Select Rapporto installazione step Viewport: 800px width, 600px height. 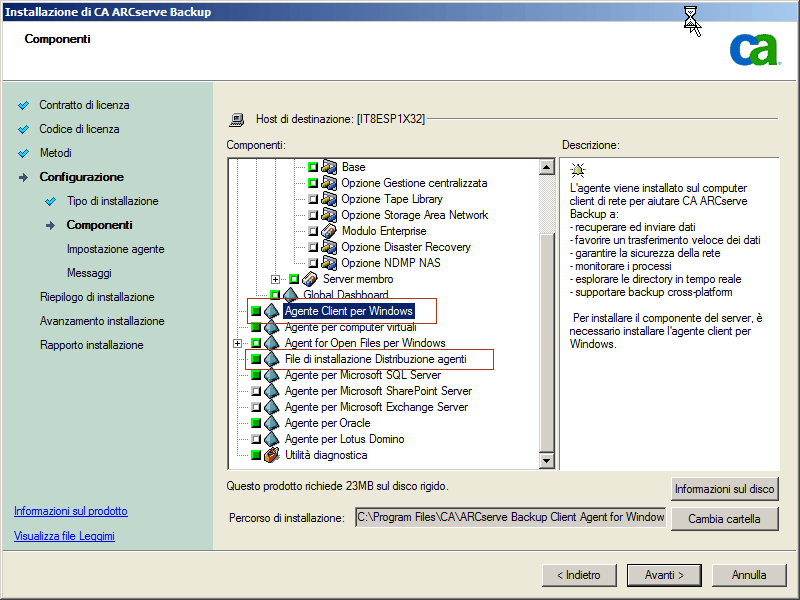coord(91,345)
